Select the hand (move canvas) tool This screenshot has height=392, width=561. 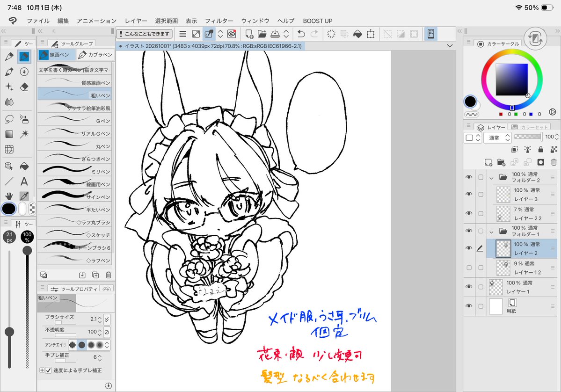tap(9, 196)
